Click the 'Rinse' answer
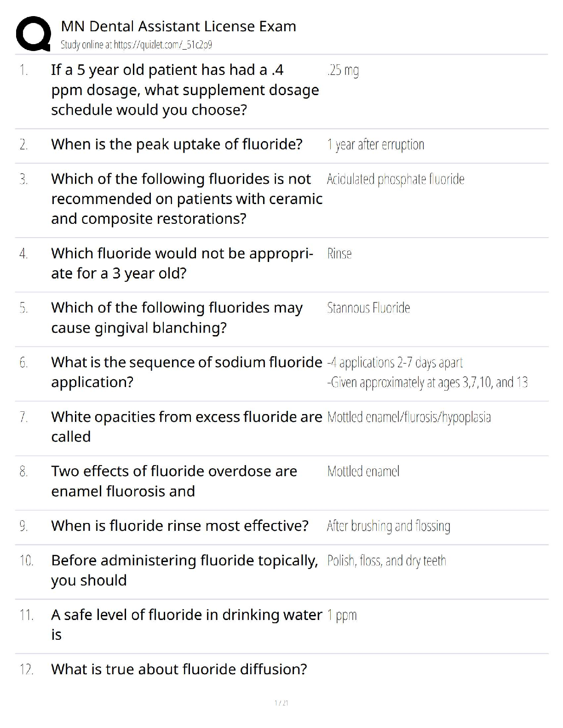 339,253
